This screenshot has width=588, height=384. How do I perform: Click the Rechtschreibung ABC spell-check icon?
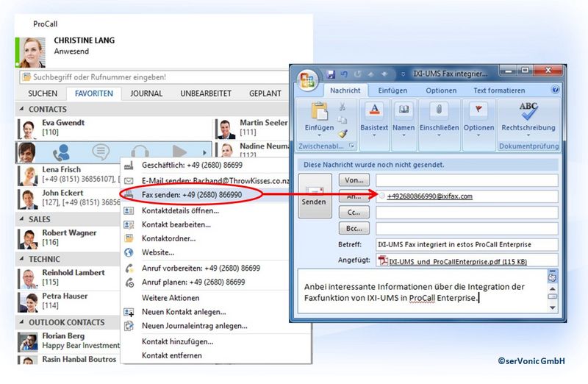coord(528,111)
